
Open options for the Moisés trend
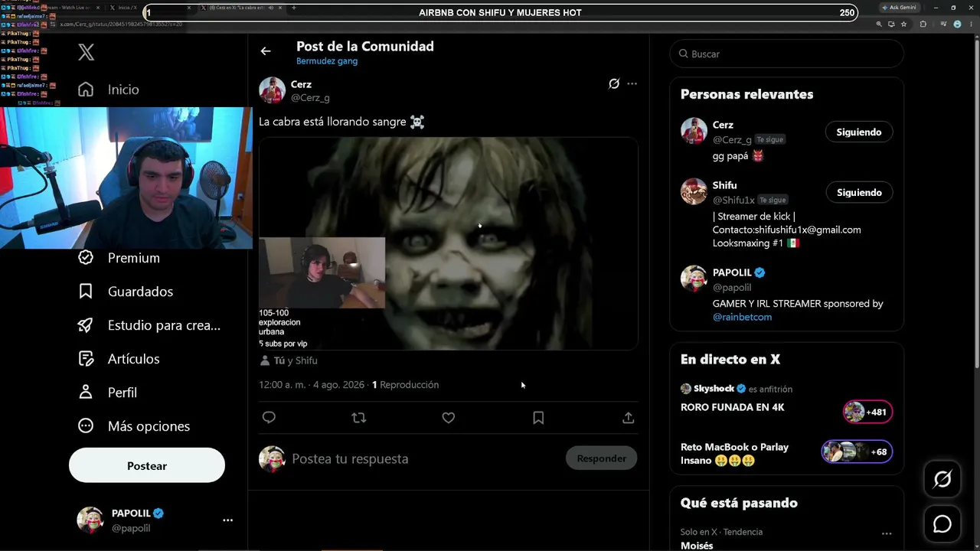pyautogui.click(x=886, y=533)
